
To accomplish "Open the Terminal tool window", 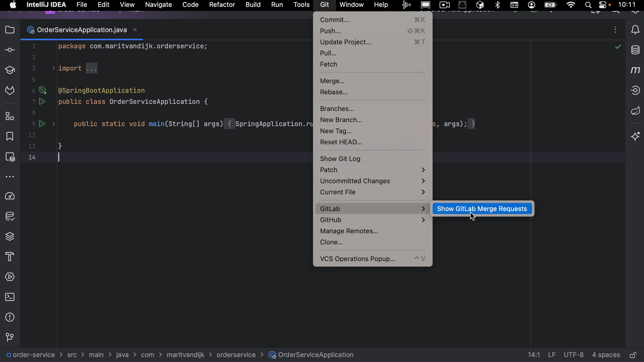I will 10,297.
